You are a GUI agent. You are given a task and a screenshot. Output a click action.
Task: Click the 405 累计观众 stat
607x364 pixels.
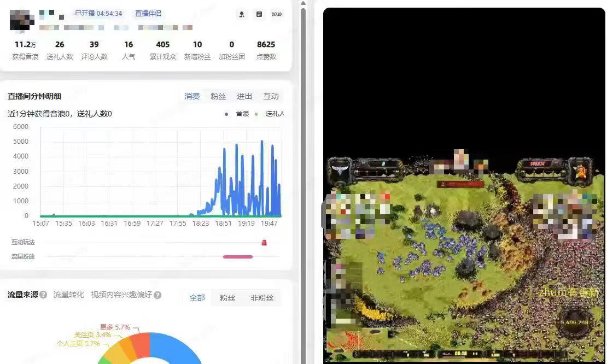[x=163, y=50]
